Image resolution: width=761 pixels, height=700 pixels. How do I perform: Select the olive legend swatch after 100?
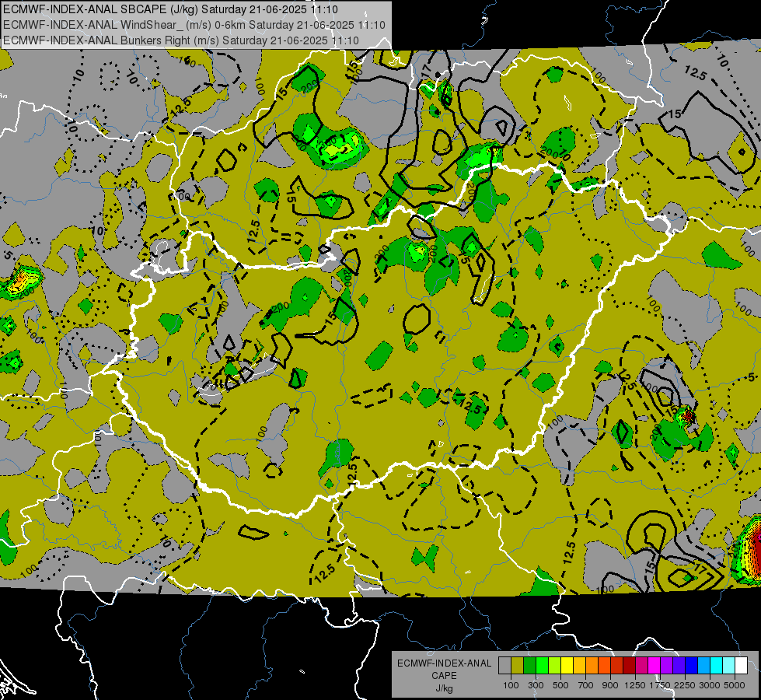click(518, 665)
